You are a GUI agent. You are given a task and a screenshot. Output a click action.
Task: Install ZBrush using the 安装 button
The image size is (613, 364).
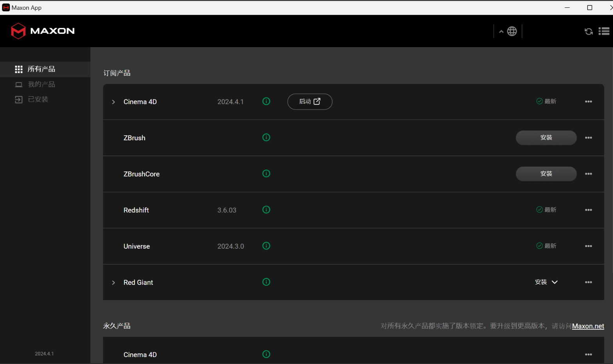pos(546,138)
